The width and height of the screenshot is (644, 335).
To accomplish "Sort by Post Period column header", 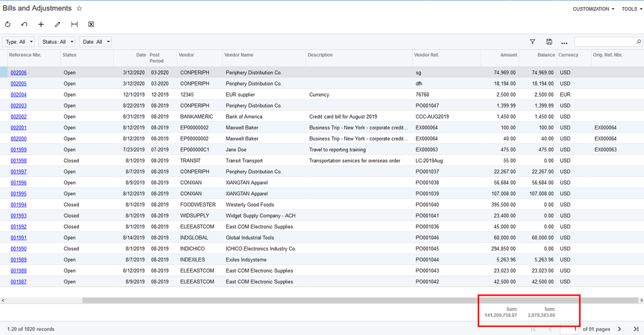I will point(157,58).
